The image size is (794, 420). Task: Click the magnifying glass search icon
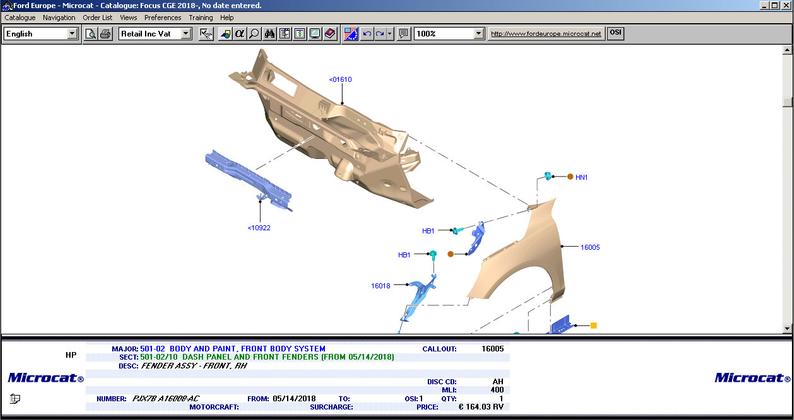point(254,34)
